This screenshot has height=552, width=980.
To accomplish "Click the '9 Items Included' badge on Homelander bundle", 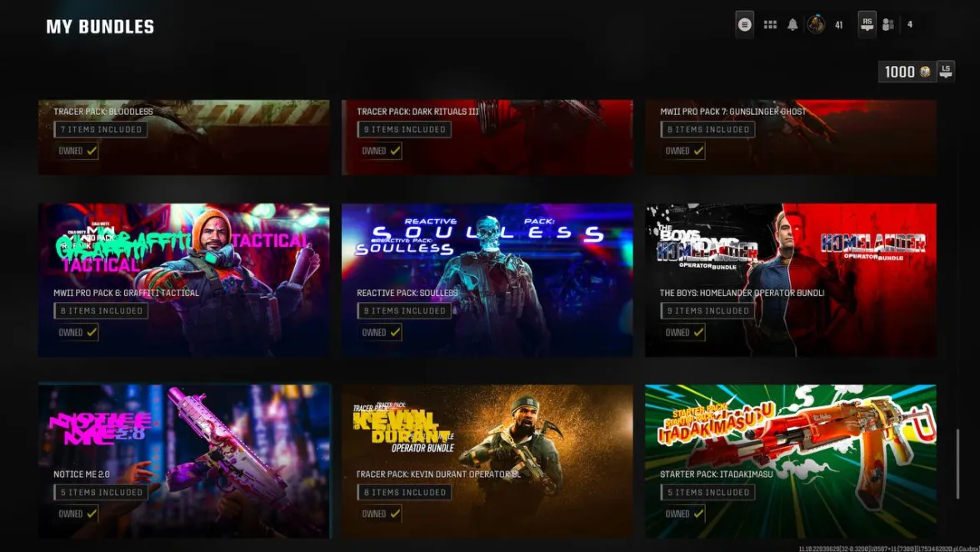I will pyautogui.click(x=707, y=311).
